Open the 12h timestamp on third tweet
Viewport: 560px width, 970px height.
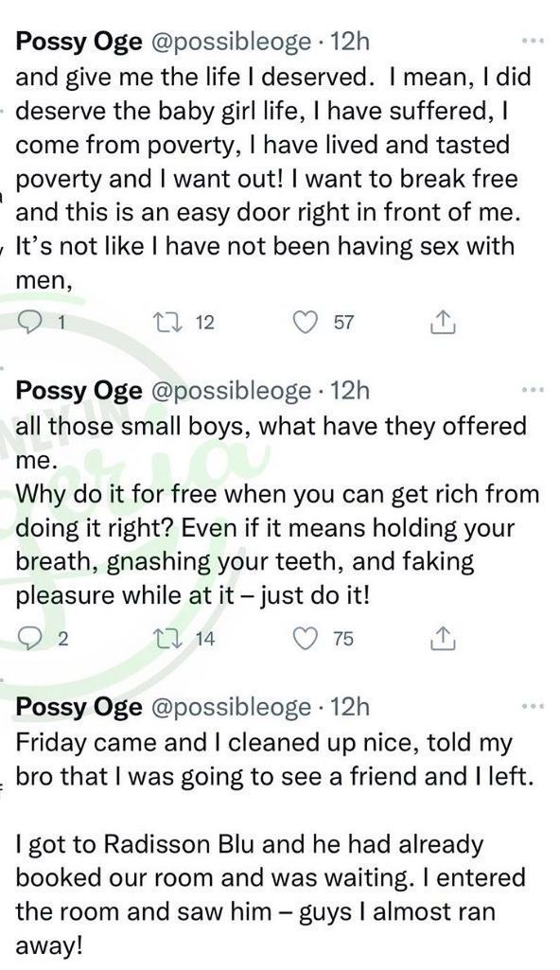pos(349,707)
